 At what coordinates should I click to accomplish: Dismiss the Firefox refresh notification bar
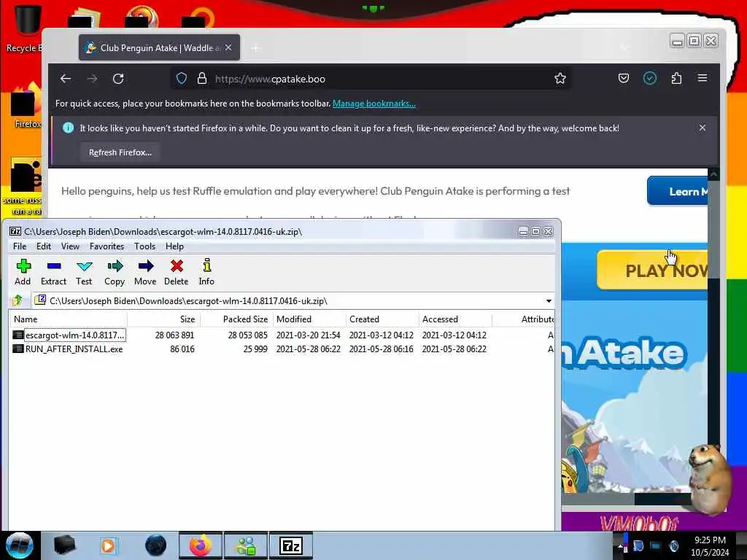point(703,128)
